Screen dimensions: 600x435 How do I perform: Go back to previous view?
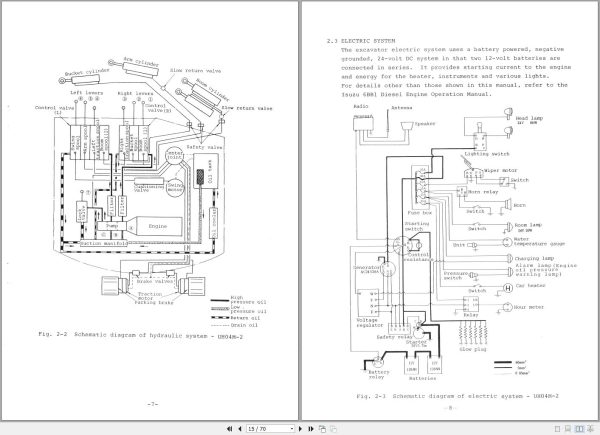(x=322, y=429)
